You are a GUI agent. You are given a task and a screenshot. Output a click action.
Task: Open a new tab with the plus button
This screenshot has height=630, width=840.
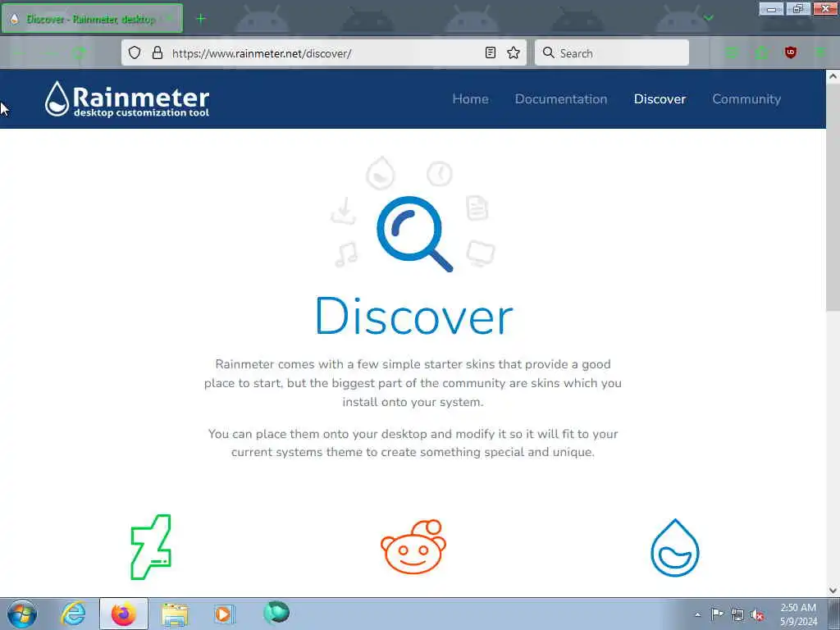201,19
